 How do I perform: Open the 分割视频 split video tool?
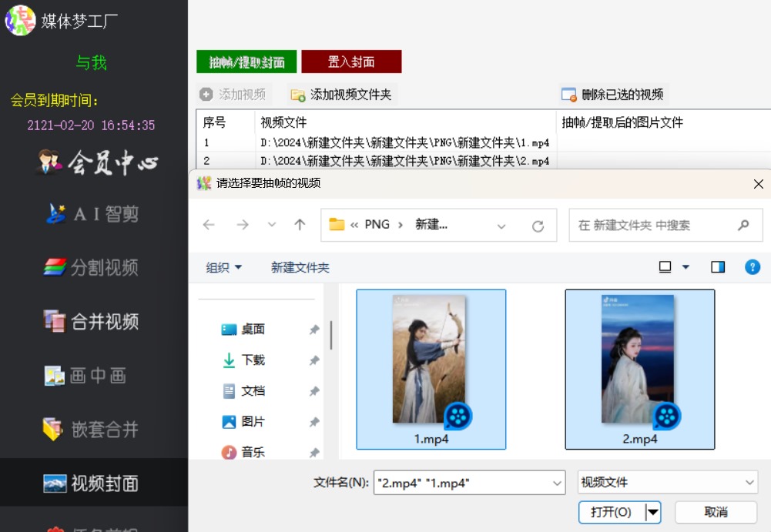(x=91, y=267)
